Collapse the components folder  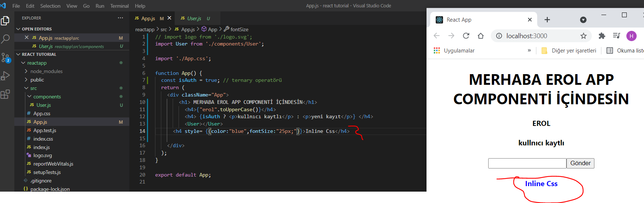(x=47, y=97)
